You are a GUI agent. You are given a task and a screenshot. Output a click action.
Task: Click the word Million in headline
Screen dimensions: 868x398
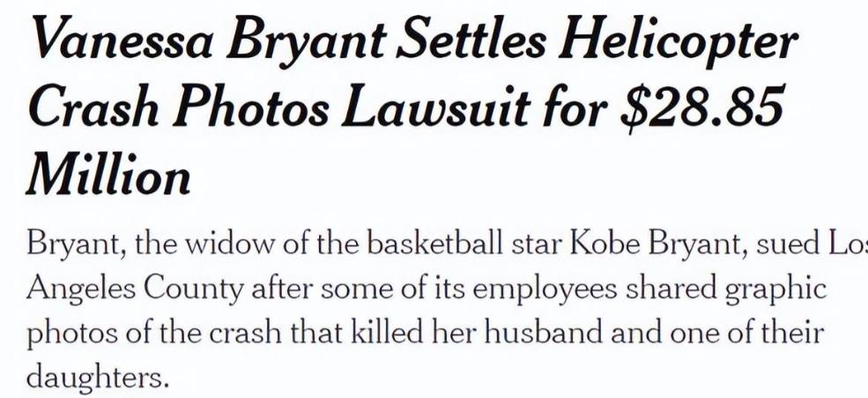(x=108, y=176)
